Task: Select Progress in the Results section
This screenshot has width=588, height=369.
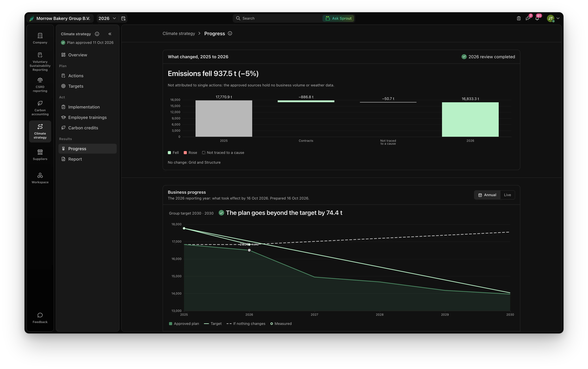Action: pos(88,149)
